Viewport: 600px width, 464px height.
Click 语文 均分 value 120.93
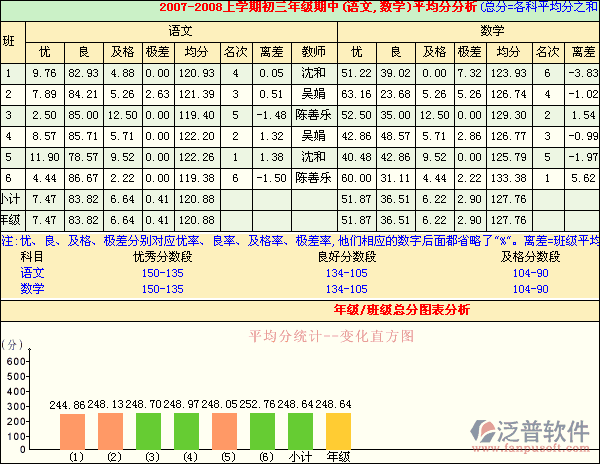(x=197, y=73)
